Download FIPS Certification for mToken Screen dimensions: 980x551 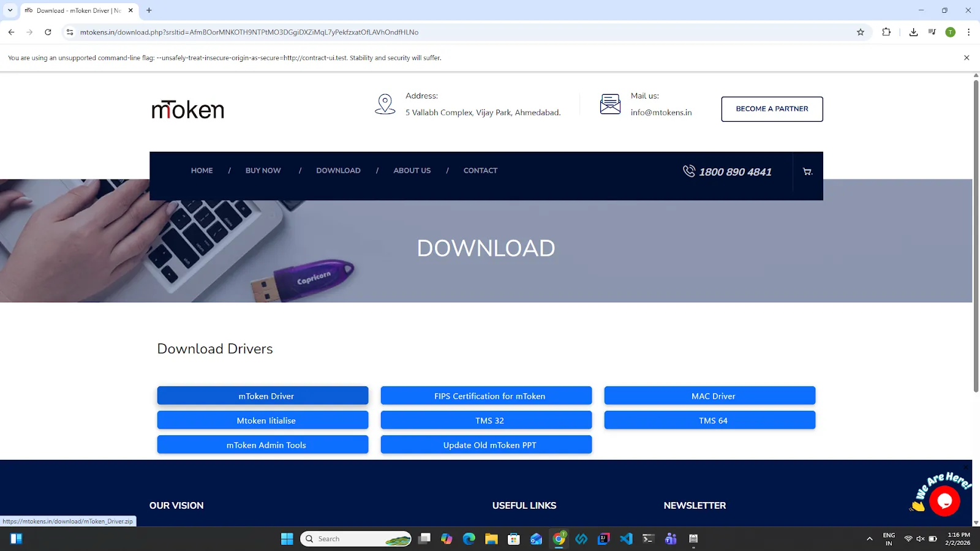coord(486,396)
